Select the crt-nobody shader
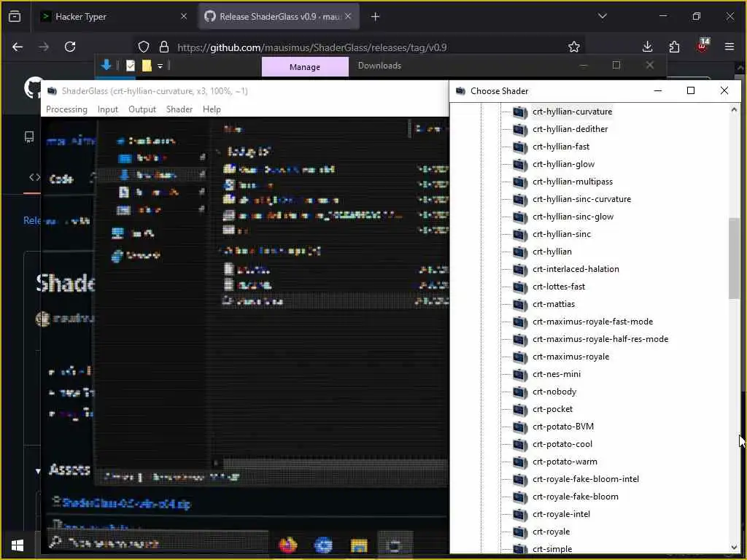The image size is (747, 560). [x=554, y=392]
